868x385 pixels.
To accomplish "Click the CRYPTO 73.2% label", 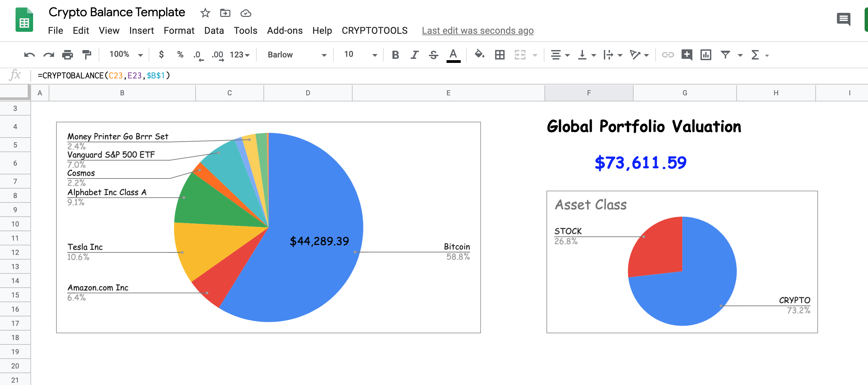I will click(x=794, y=305).
